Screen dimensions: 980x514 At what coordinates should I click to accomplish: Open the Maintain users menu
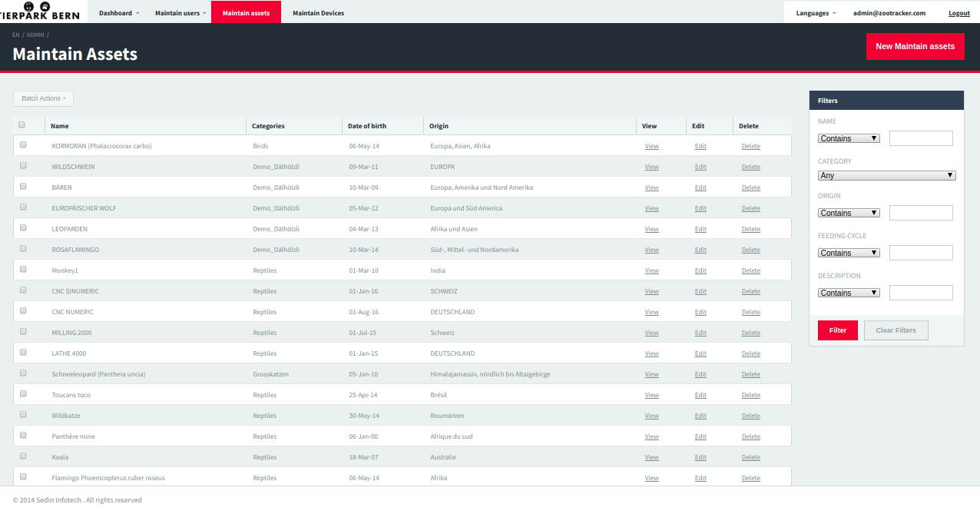[180, 13]
